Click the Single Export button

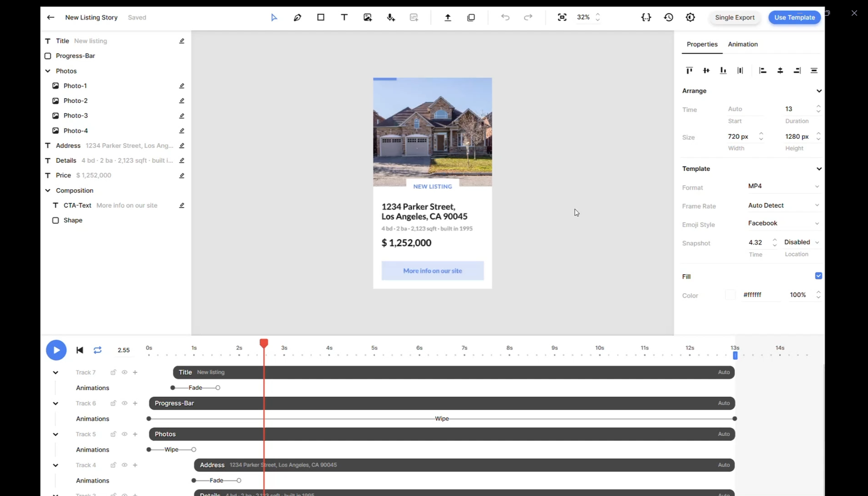[735, 17]
